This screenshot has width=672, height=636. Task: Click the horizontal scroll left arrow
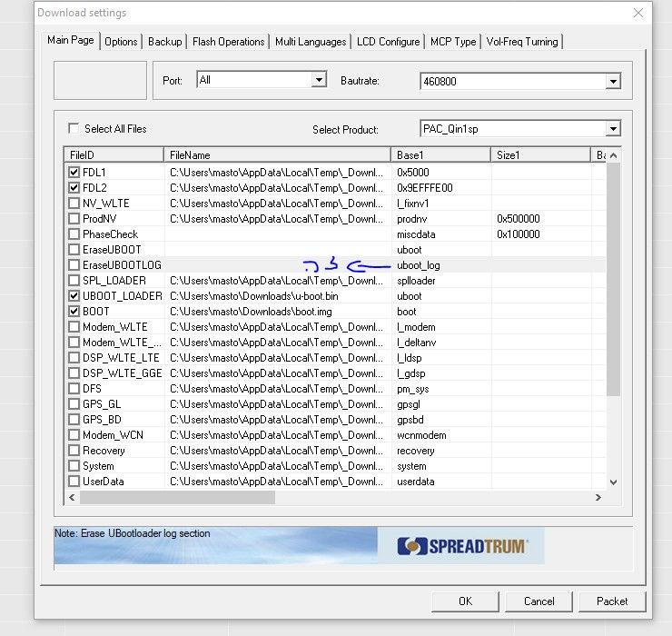tap(72, 498)
